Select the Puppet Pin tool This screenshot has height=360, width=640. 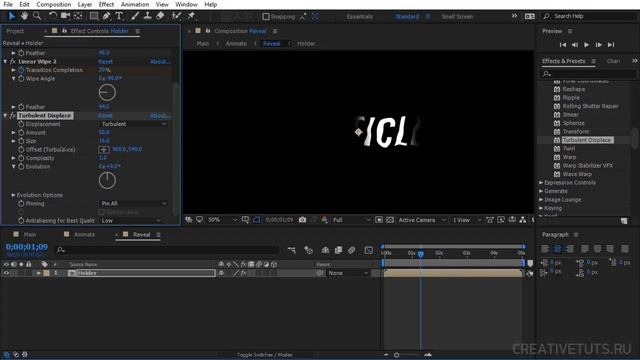pyautogui.click(x=191, y=16)
